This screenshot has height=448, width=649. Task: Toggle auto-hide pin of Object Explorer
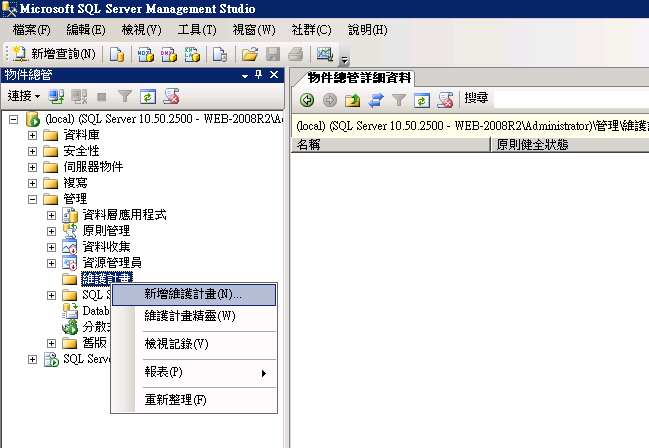point(259,75)
